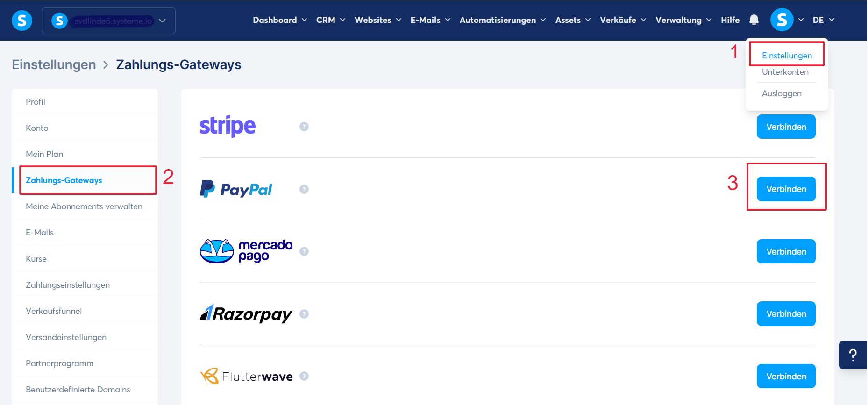The width and height of the screenshot is (868, 405).
Task: Click Verbinden for Mercado Pago
Action: click(x=786, y=251)
